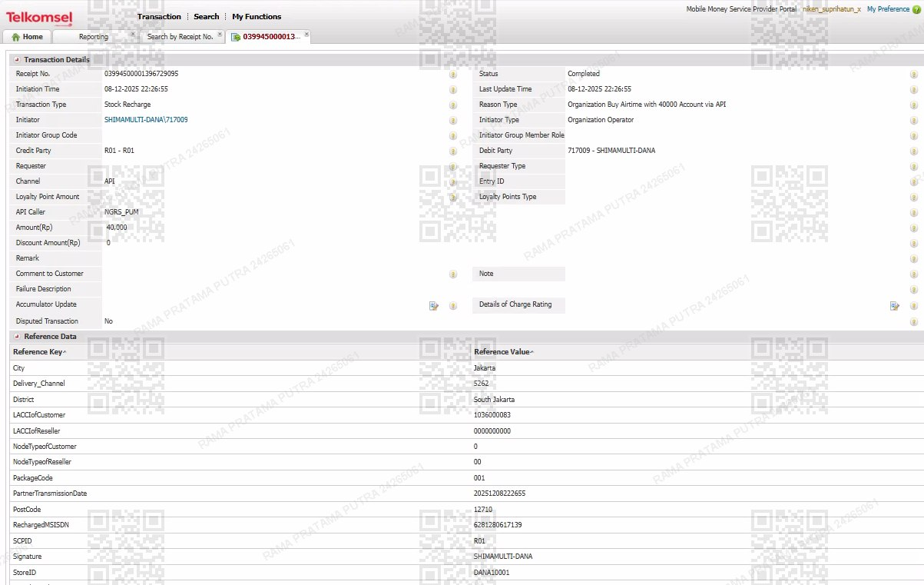Sort by Reference Key column arrow
924x585 pixels.
(x=65, y=351)
